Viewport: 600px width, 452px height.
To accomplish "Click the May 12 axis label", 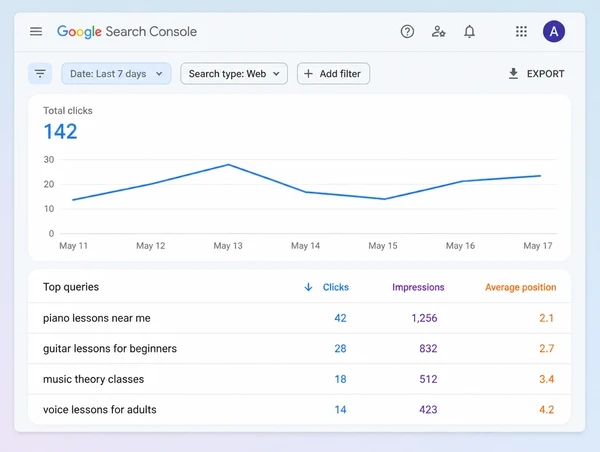I will pyautogui.click(x=151, y=246).
